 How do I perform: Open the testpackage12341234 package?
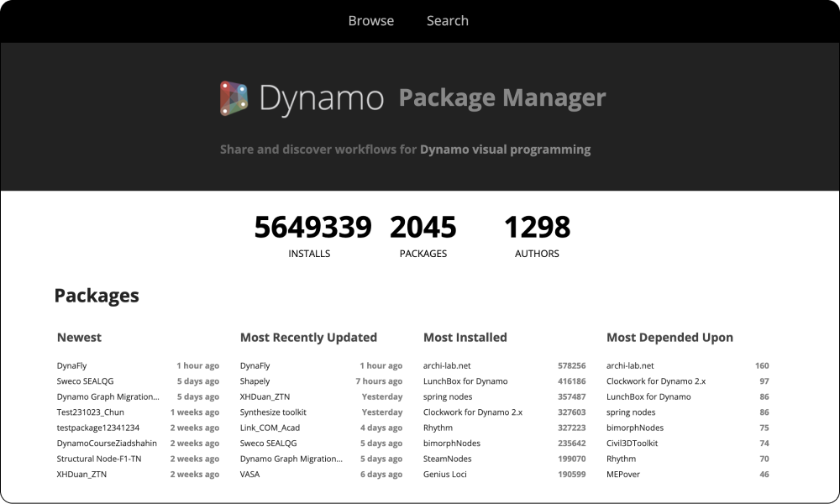point(98,428)
